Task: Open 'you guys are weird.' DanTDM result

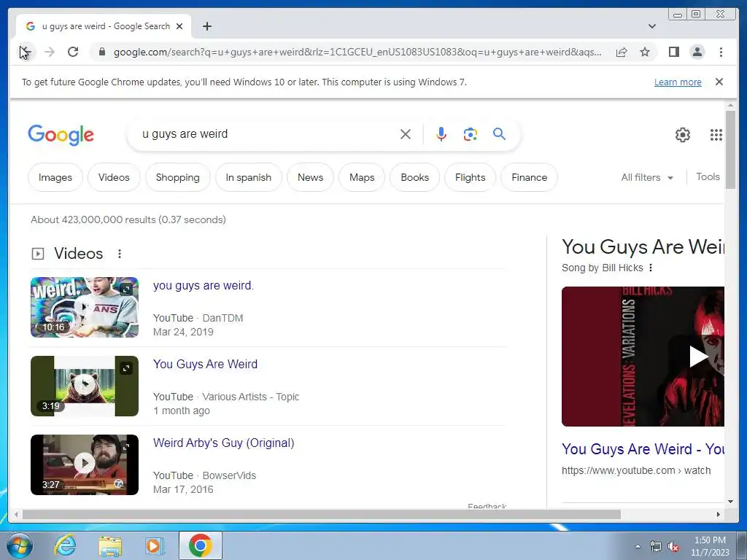Action: coord(204,285)
